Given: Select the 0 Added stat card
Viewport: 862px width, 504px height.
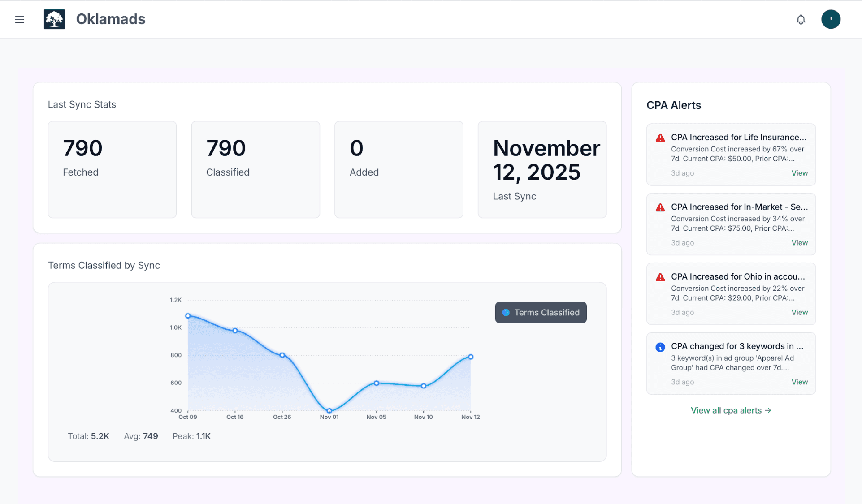Looking at the screenshot, I should 399,169.
